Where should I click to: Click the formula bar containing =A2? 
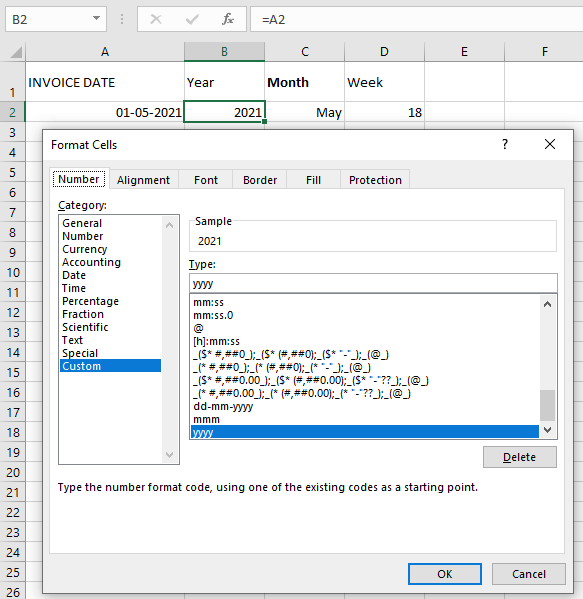click(416, 19)
